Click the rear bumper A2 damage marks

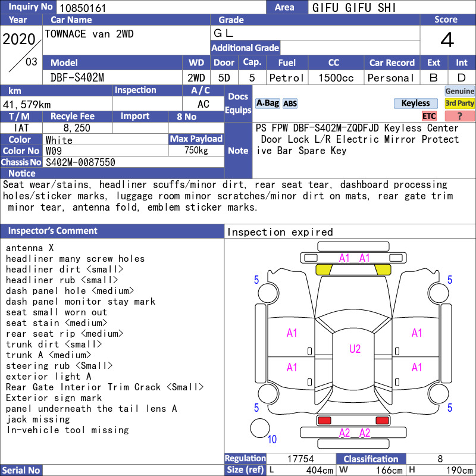click(x=354, y=433)
